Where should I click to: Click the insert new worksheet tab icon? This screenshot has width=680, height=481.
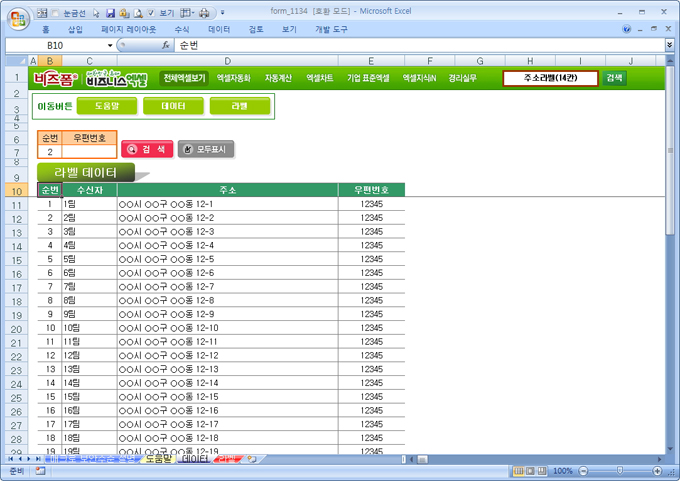pyautogui.click(x=252, y=459)
